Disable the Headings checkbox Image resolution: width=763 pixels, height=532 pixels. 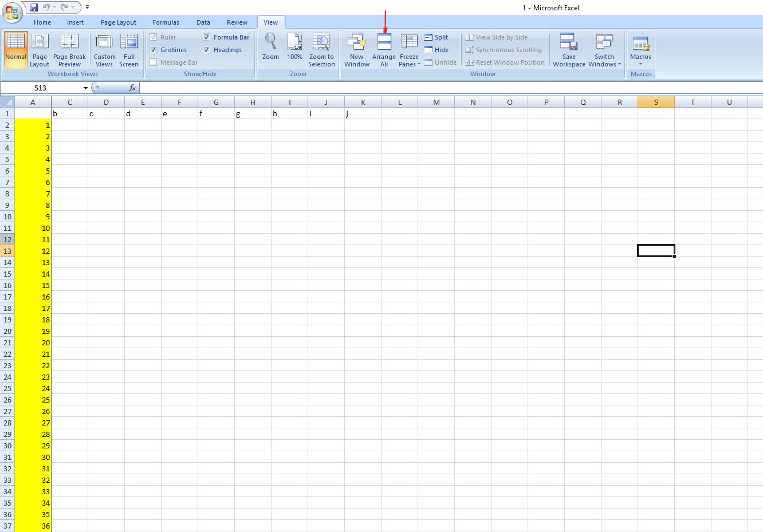207,50
